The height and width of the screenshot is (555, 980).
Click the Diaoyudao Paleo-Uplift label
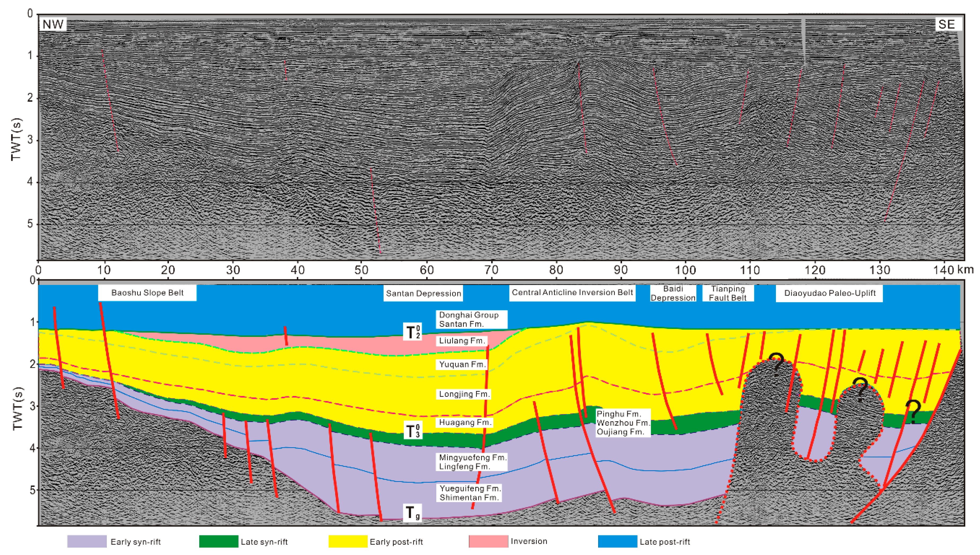[x=829, y=293]
